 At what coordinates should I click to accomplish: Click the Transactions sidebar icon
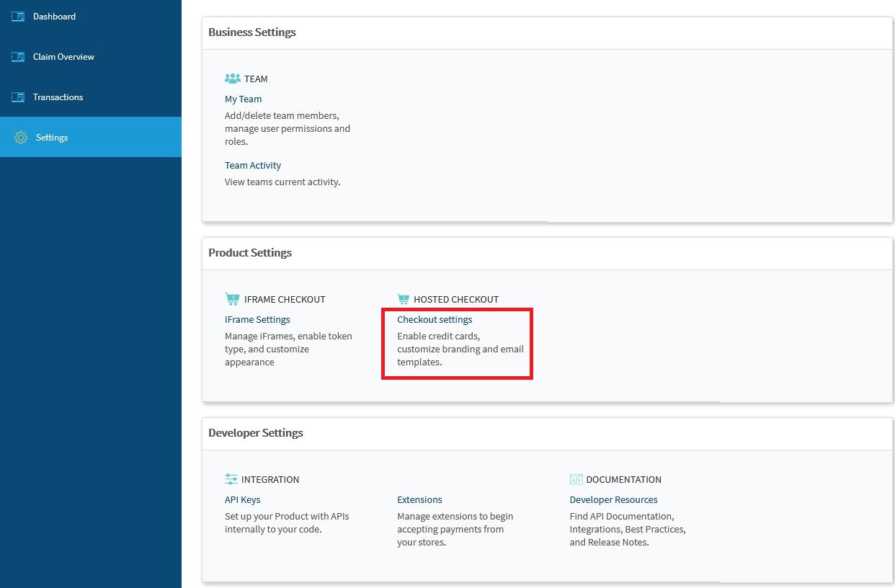coord(18,97)
